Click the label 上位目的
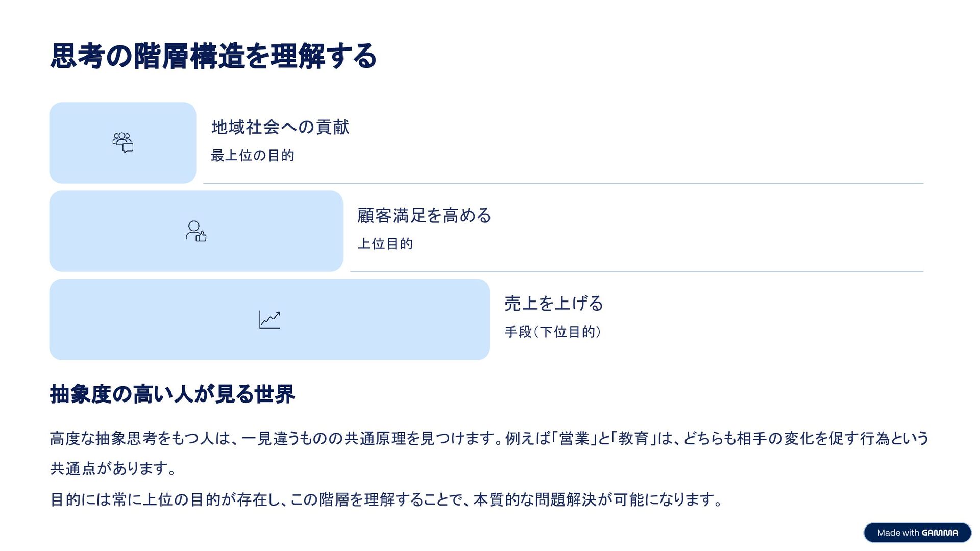The width and height of the screenshot is (980, 551). tap(385, 244)
